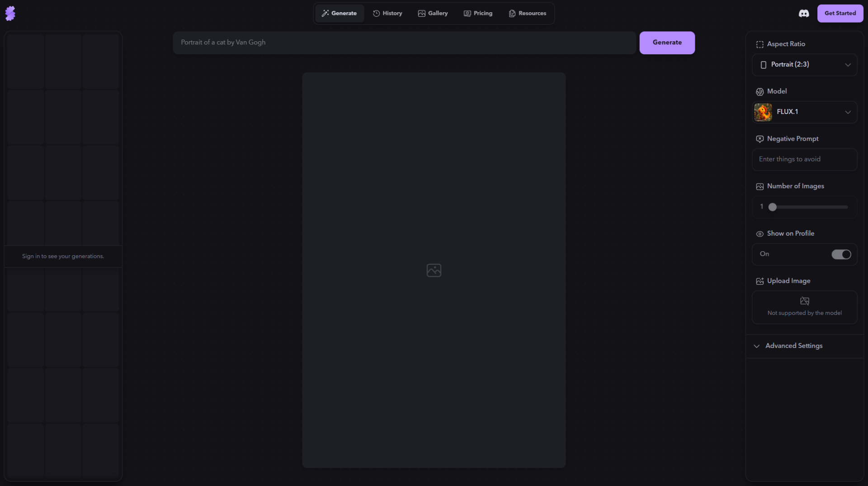Click the Negative Prompt label icon

pos(759,139)
